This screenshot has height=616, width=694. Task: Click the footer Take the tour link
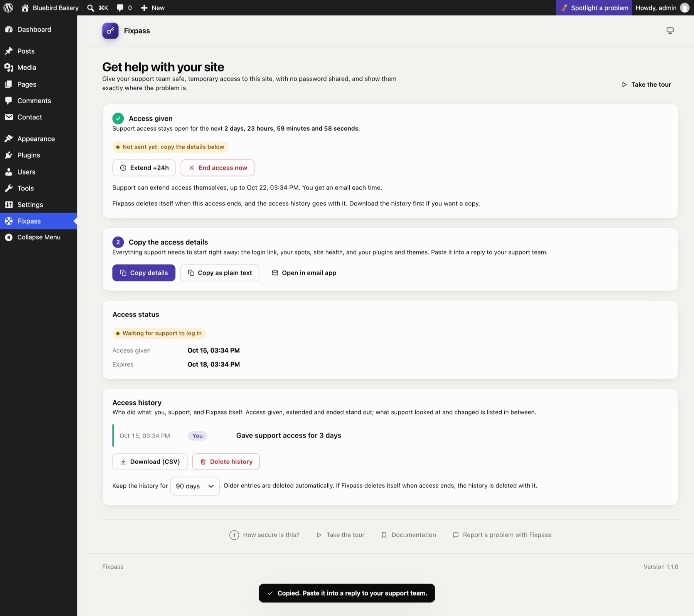(x=340, y=535)
